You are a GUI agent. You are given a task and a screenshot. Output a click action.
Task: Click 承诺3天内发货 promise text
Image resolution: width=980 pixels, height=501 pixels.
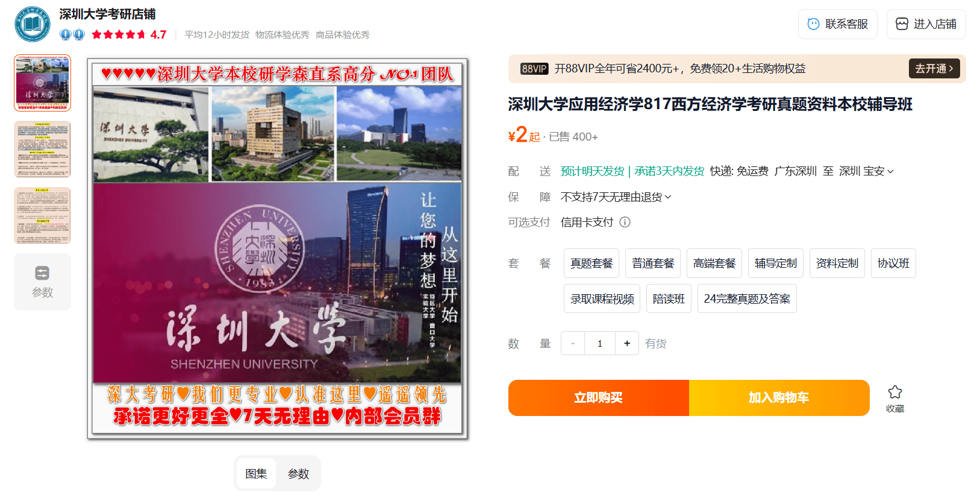click(x=669, y=171)
